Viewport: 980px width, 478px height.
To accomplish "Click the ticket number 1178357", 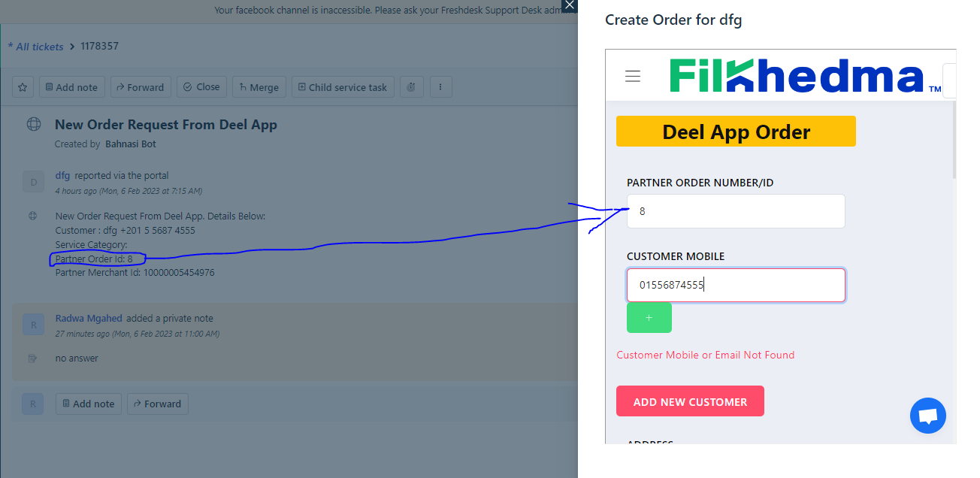I will point(98,47).
